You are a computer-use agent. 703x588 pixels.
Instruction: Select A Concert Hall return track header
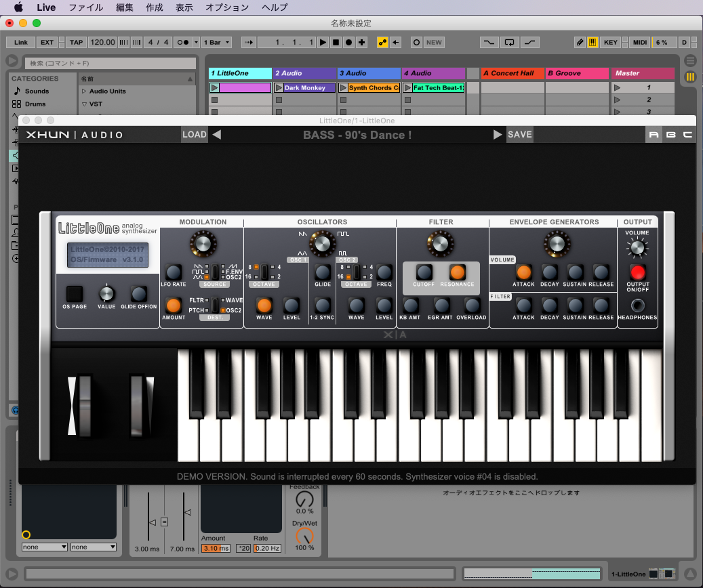tap(513, 73)
